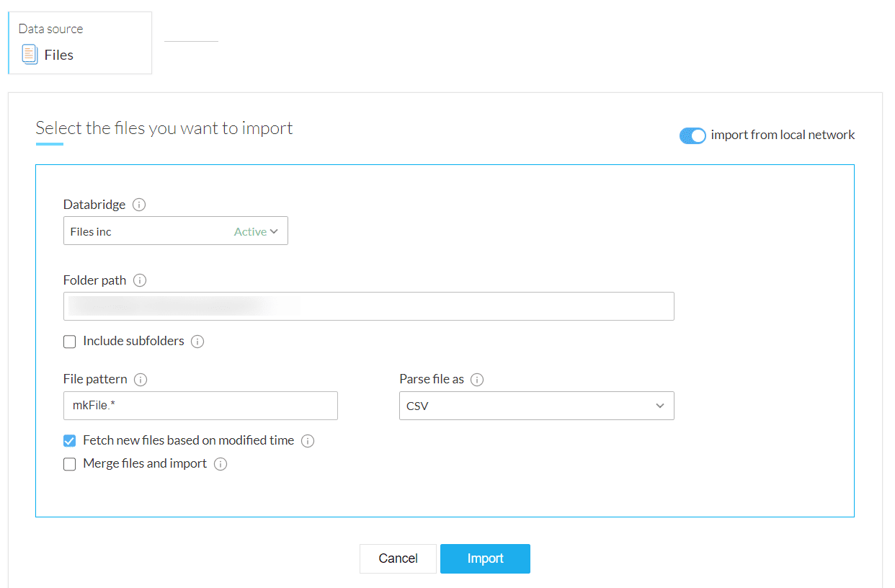Click the blue Import button

[485, 558]
